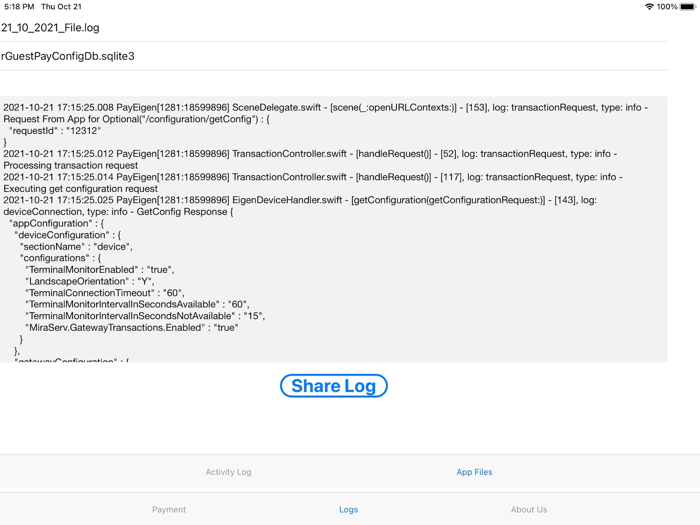This screenshot has height=525, width=700.
Task: Tap the Wi-Fi status icon
Action: (x=649, y=7)
